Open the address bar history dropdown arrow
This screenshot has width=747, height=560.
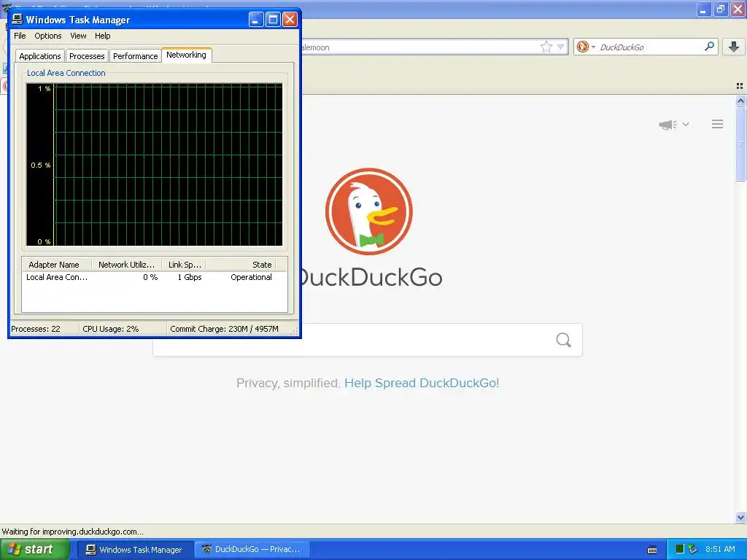561,47
